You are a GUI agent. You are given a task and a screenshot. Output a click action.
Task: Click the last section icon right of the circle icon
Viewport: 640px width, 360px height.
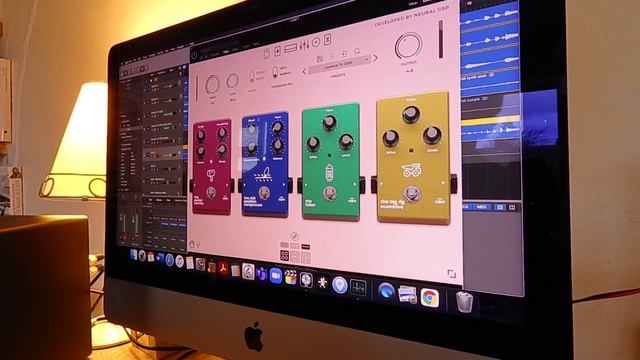click(x=327, y=40)
